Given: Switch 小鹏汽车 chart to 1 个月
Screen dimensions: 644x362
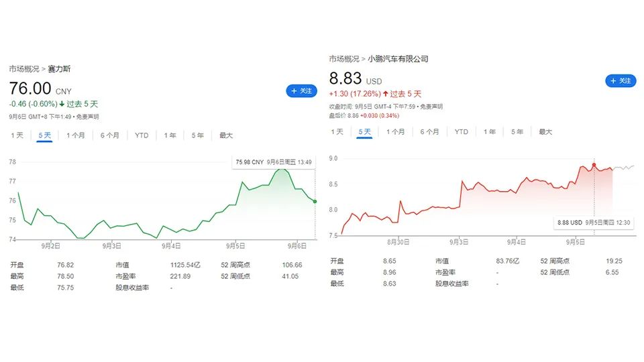Looking at the screenshot, I should coord(395,132).
